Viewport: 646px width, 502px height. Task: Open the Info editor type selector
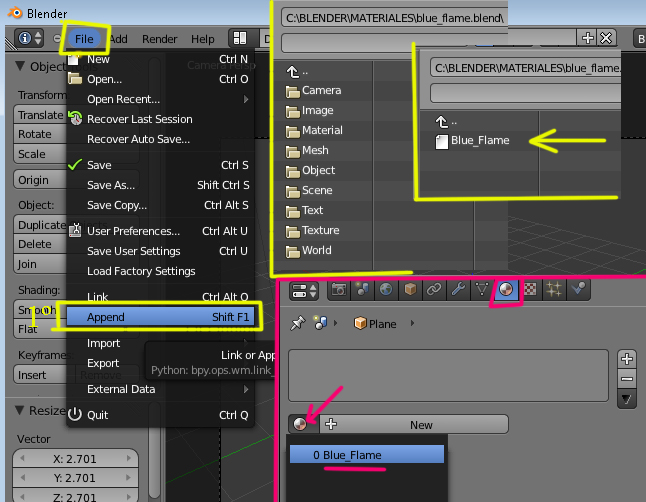coord(29,38)
